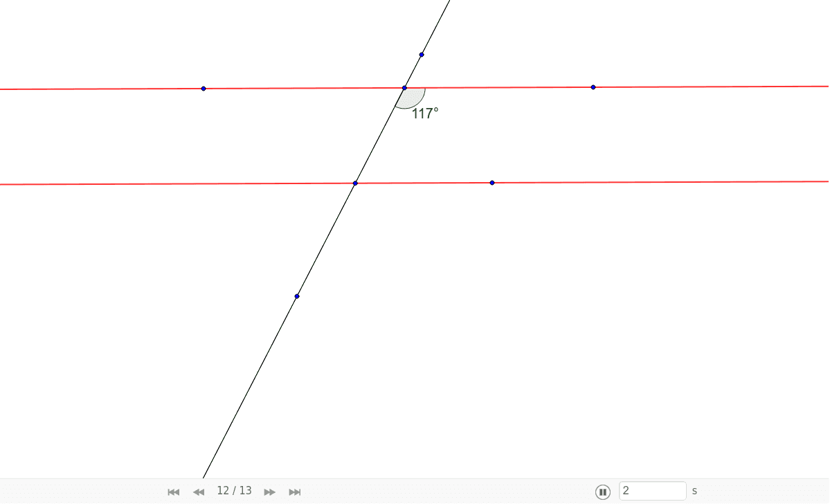Advance to the next construction step
This screenshot has width=830, height=504.
[x=269, y=492]
